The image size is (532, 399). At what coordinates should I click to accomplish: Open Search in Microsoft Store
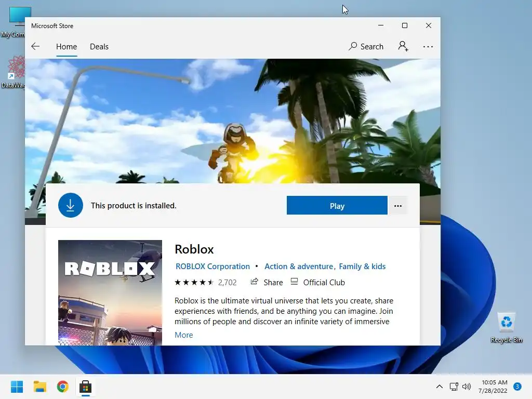(x=366, y=46)
